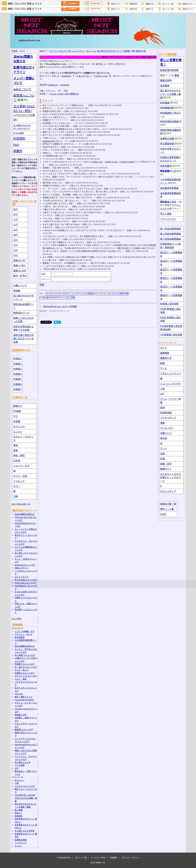Open the 数字・記号行 word index
The width and height of the screenshot is (196, 868).
click(20, 276)
